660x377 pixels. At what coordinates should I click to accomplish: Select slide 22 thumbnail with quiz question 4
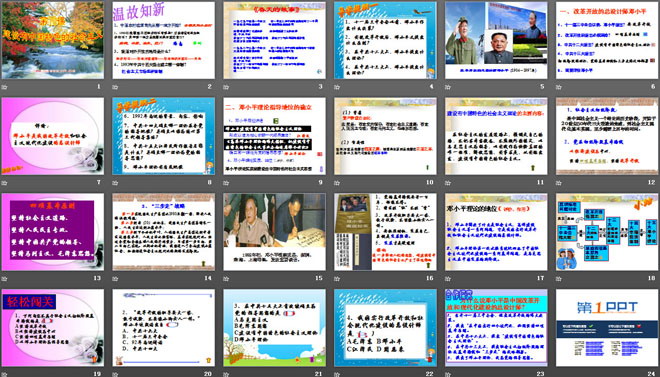pos(385,328)
